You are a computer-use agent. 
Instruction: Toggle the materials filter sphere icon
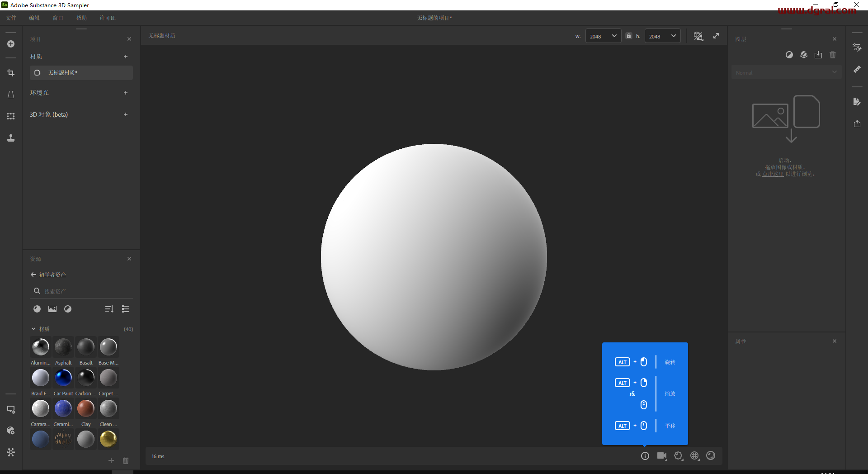[37, 309]
